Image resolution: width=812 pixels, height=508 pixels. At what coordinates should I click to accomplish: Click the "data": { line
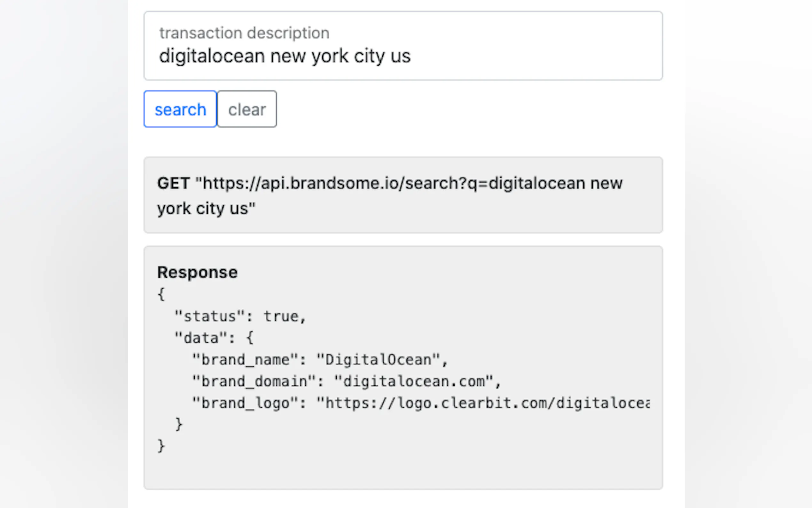tap(214, 338)
